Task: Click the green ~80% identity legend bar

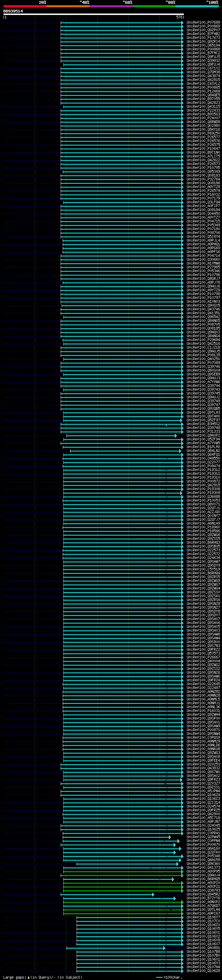Action: 154,6
